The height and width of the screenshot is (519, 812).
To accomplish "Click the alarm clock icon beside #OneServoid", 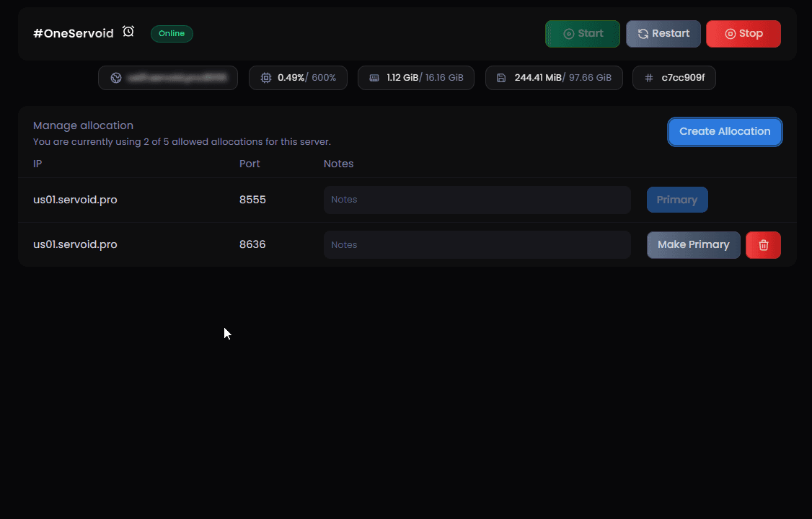I will 128,32.
